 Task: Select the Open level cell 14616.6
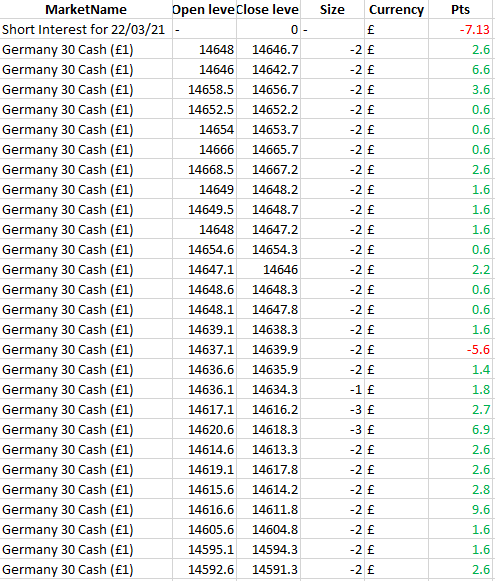(x=204, y=509)
